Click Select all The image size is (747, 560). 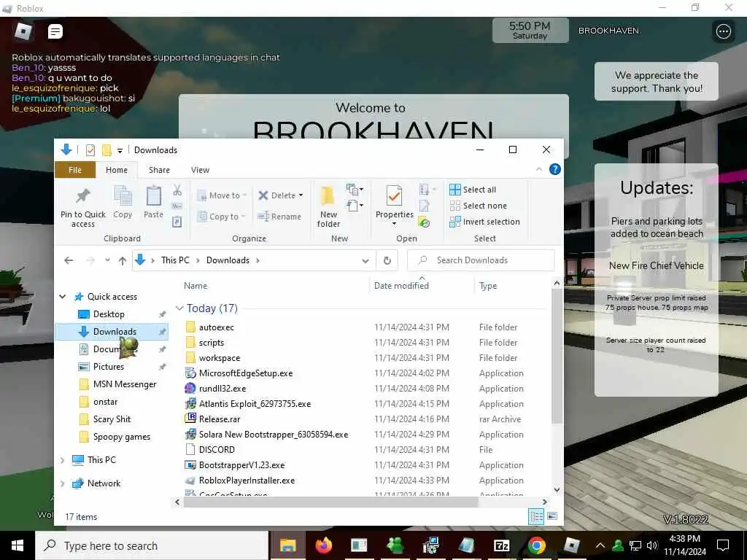(x=473, y=190)
